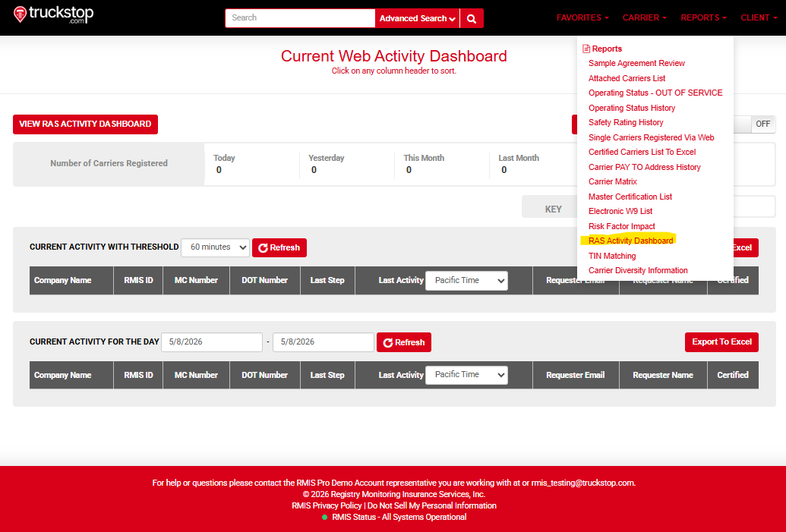The height and width of the screenshot is (532, 786).
Task: Choose Certified Carriers List To Excel
Action: [642, 152]
